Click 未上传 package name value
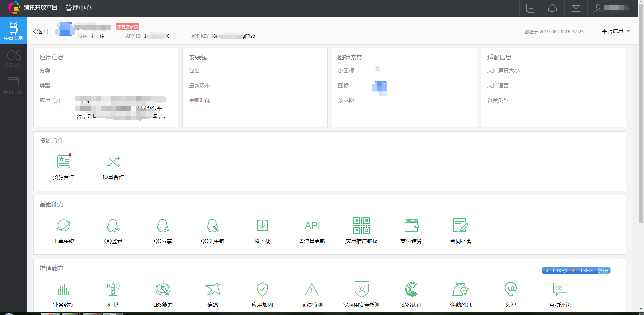 97,36
